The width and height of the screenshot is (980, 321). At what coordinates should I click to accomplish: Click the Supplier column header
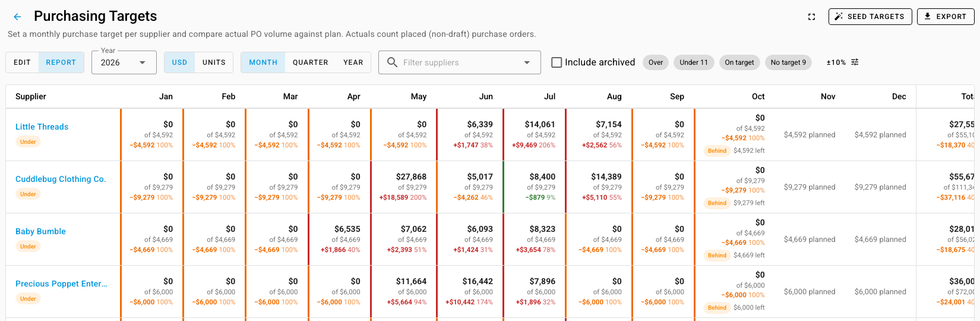coord(31,96)
